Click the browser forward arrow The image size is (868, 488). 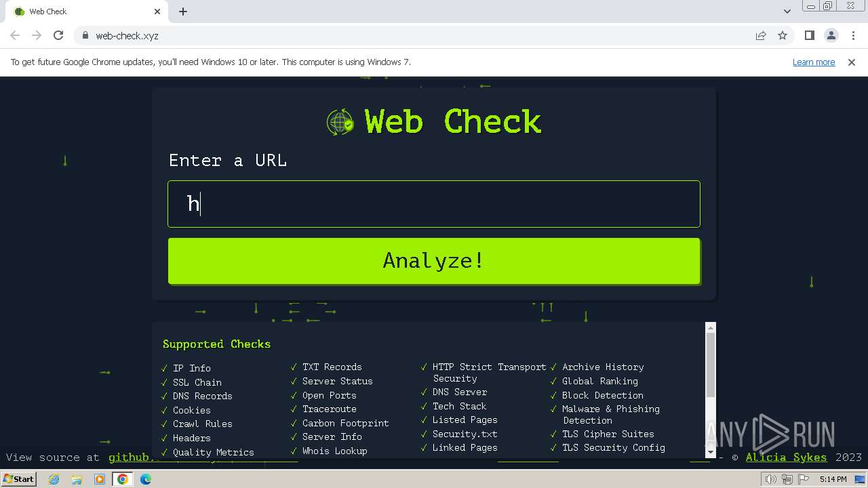coord(37,35)
